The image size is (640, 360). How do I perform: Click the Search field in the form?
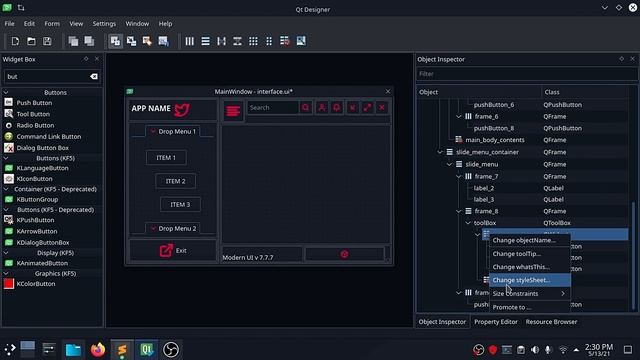[273, 108]
